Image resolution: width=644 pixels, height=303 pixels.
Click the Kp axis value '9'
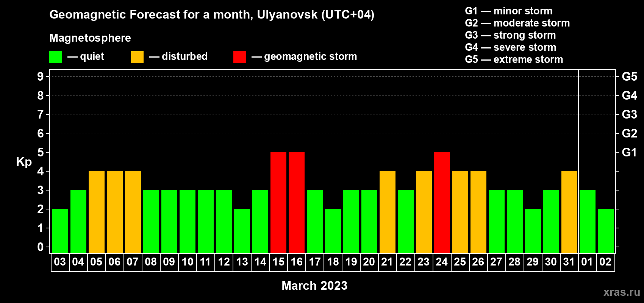click(x=41, y=77)
